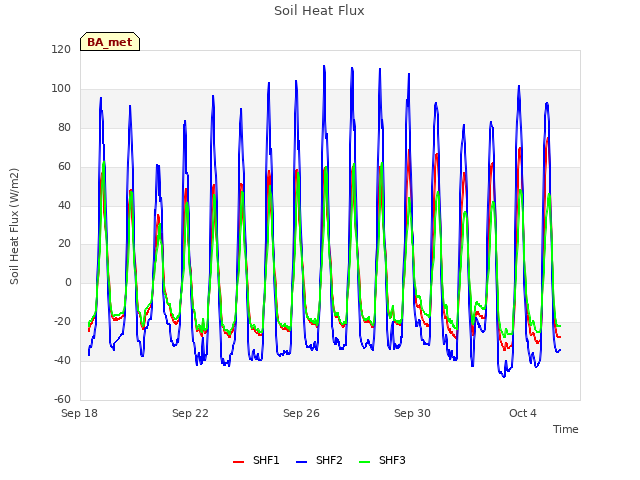Image resolution: width=640 pixels, height=480 pixels.
Task: Click the -20 y-axis tick label
Action: pos(62,321)
